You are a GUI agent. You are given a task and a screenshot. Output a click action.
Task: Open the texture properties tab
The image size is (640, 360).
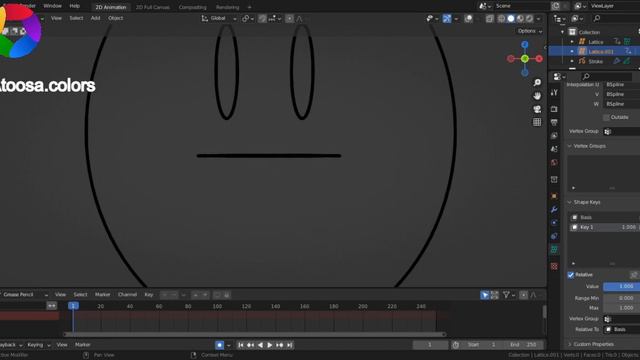pyautogui.click(x=554, y=267)
